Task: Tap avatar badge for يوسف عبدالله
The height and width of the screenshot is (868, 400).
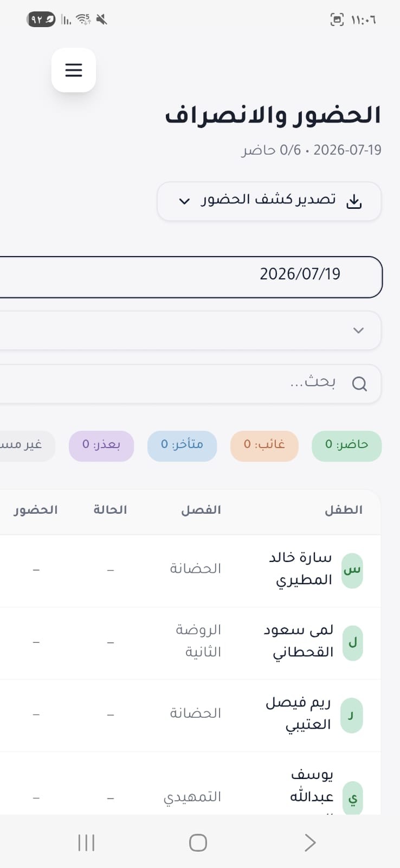Action: pos(353,798)
